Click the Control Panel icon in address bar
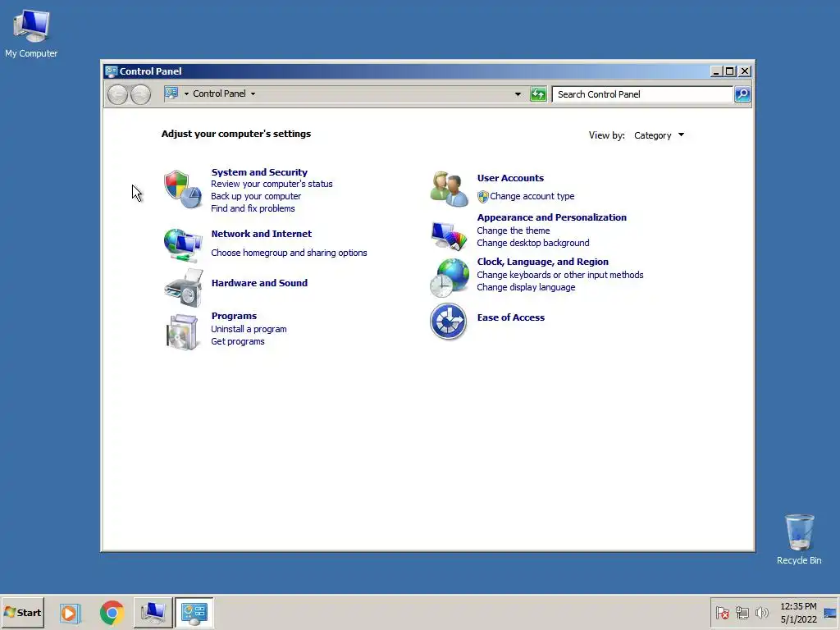The height and width of the screenshot is (630, 840). tap(171, 94)
